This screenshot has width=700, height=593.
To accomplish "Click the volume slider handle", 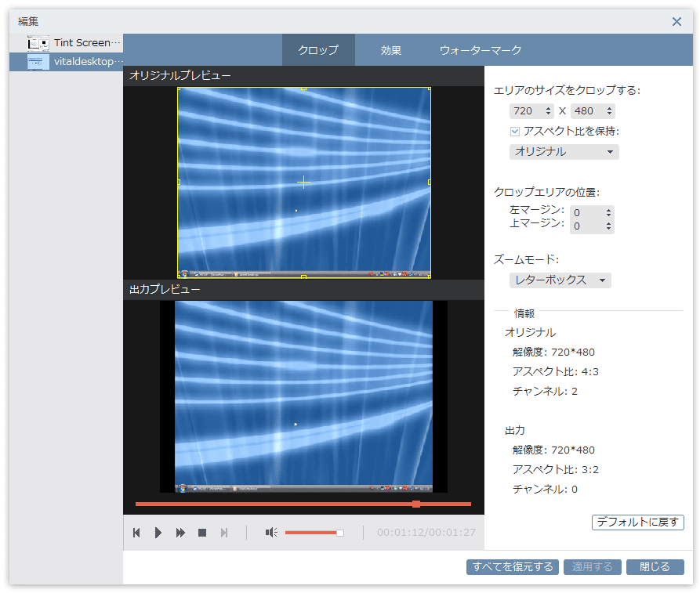I will point(340,533).
